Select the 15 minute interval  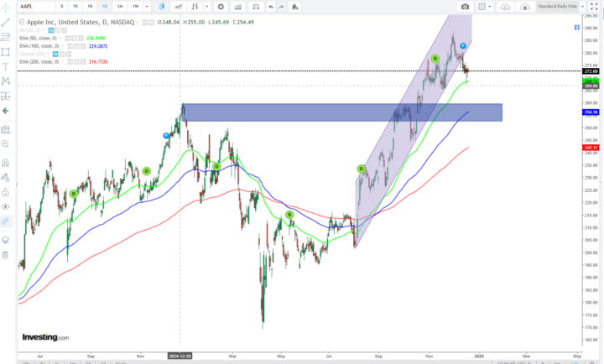tap(75, 7)
